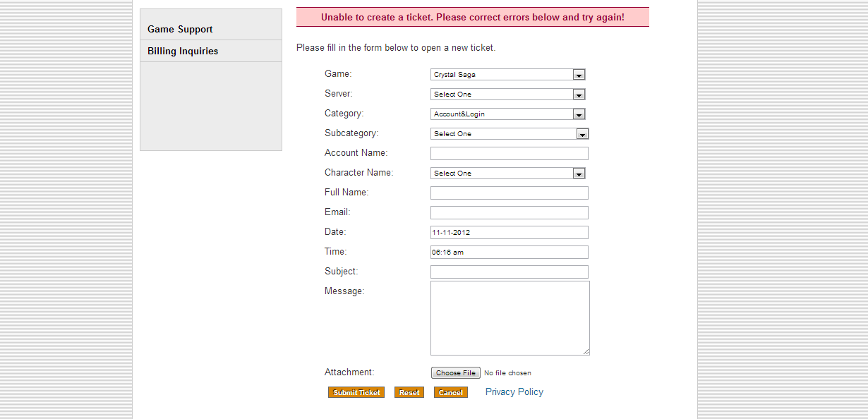Click the Subject input field
Screen dimensions: 868x419
509,272
